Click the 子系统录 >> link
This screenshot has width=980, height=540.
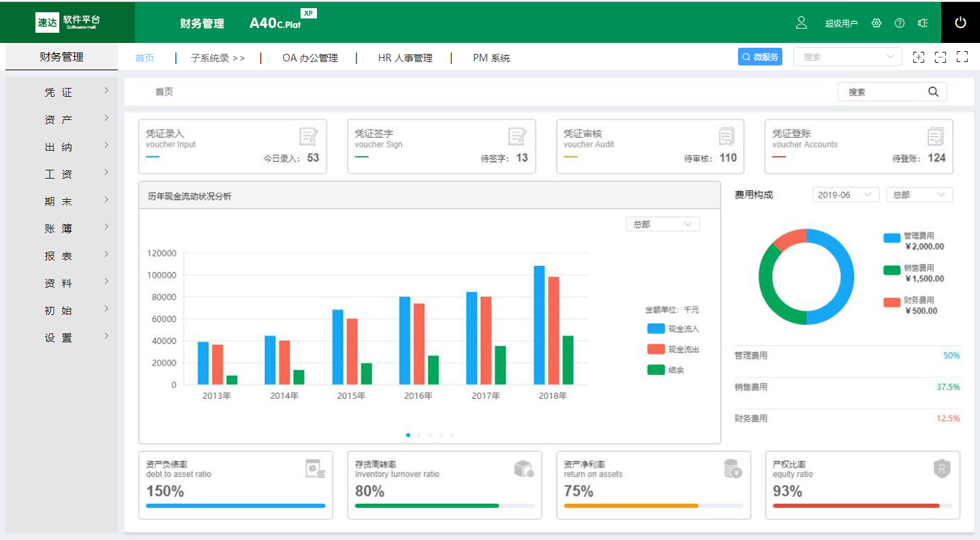(217, 58)
